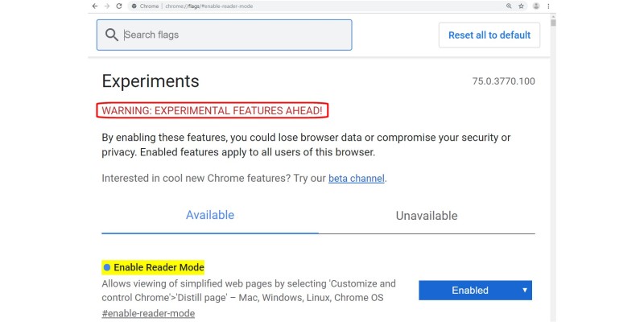Open the Chrome three-dot menu
The image size is (644, 322).
click(x=547, y=6)
